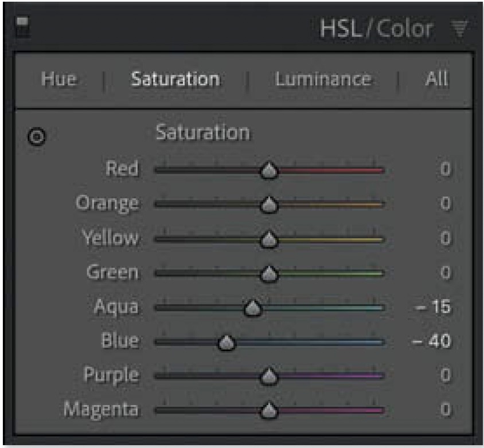The width and height of the screenshot is (484, 448).
Task: Click the Yellow saturation value field
Action: (x=444, y=238)
